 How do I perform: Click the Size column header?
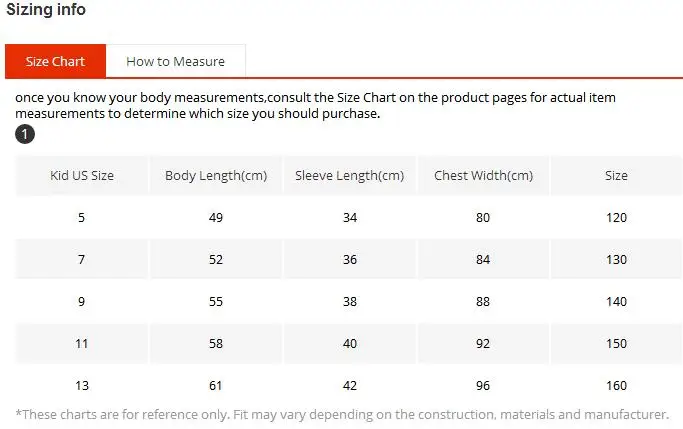pyautogui.click(x=616, y=175)
